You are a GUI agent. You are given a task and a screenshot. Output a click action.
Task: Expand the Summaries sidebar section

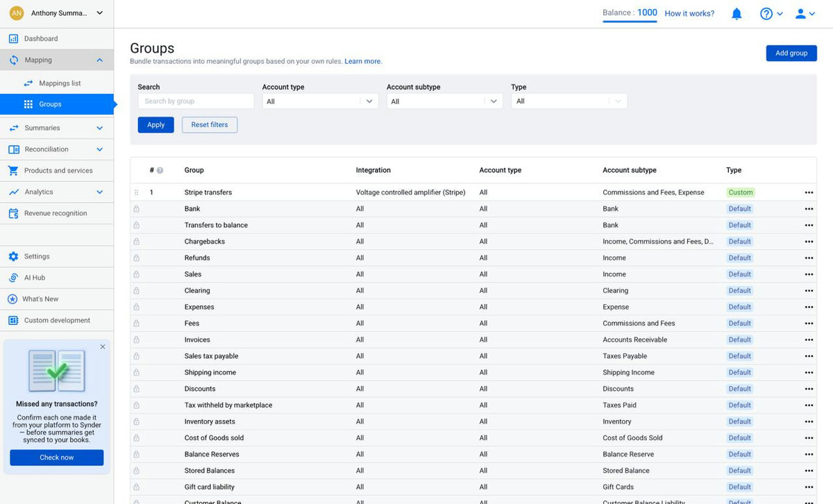pyautogui.click(x=99, y=128)
